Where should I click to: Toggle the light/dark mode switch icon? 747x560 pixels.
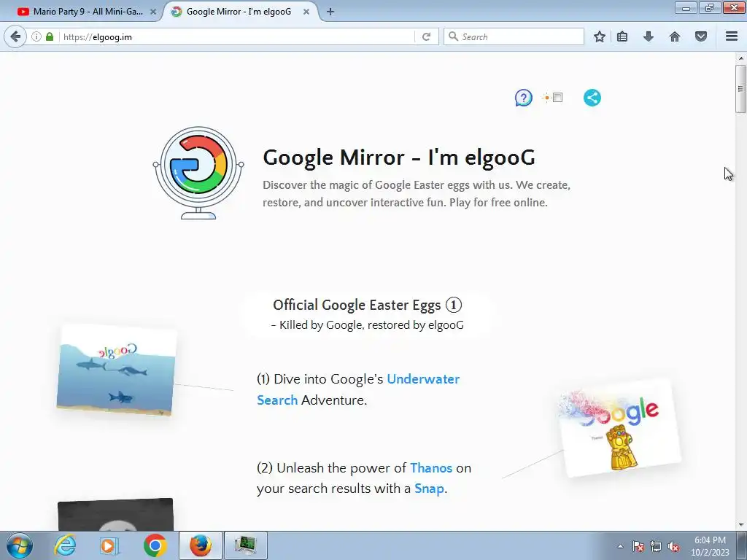553,98
